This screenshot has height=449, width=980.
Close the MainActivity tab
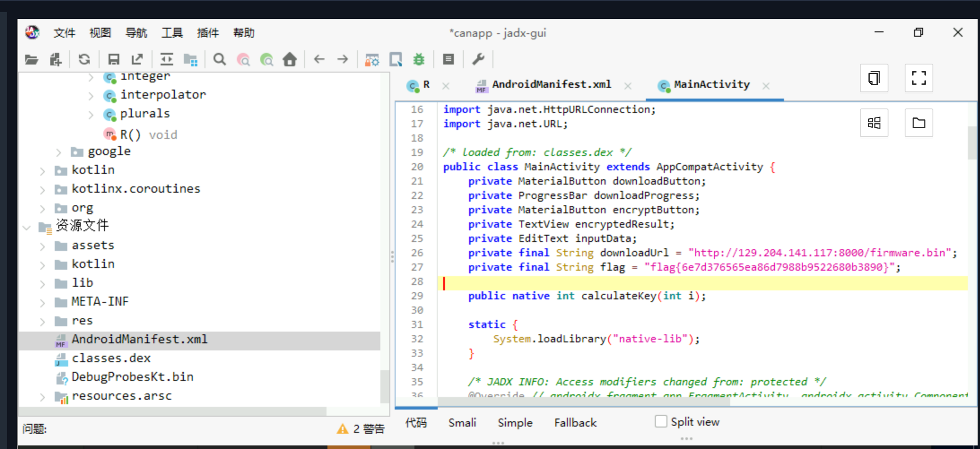click(766, 86)
